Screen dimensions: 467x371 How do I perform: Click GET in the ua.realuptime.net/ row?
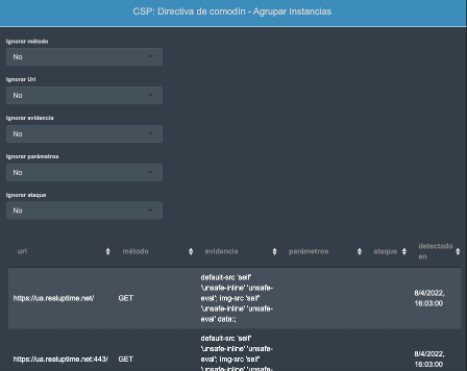126,298
